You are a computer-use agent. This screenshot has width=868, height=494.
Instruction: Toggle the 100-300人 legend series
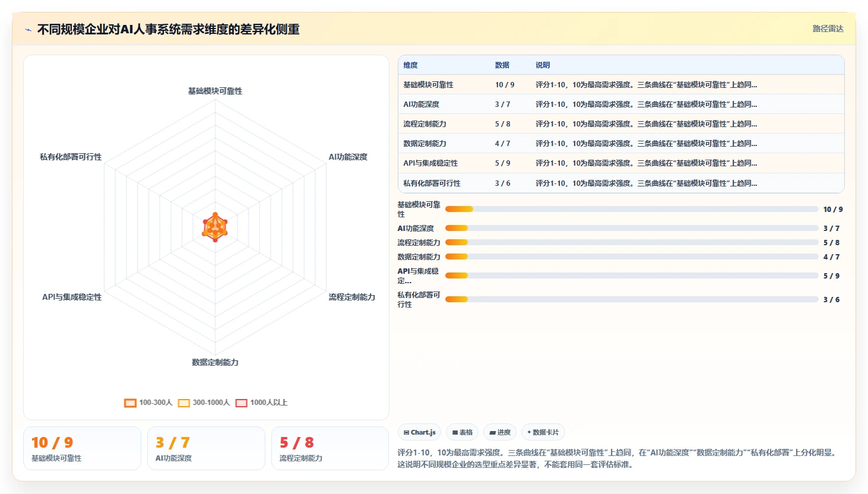click(148, 403)
